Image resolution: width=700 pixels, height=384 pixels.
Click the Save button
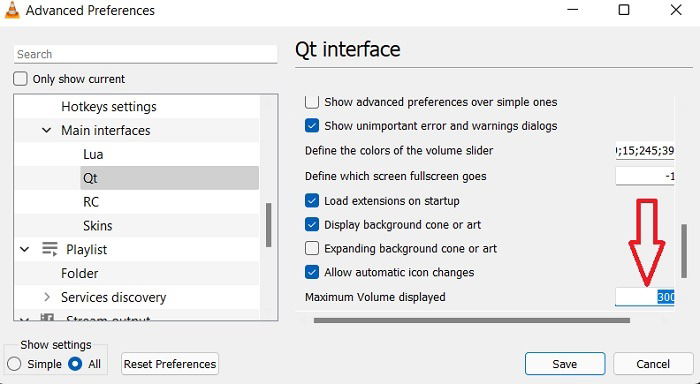pyautogui.click(x=565, y=364)
